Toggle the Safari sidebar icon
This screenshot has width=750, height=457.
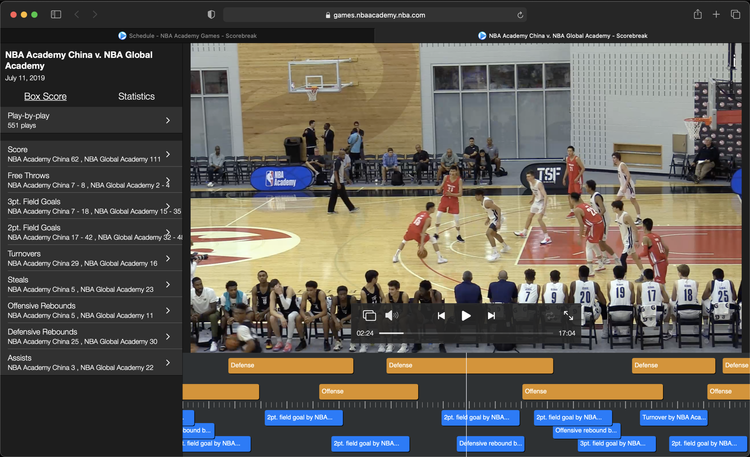(56, 14)
